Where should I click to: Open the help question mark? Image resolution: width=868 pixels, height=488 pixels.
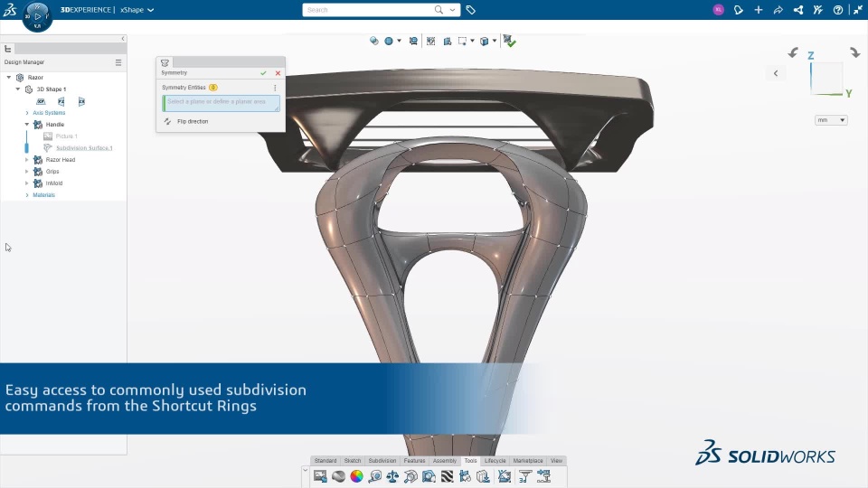click(838, 9)
